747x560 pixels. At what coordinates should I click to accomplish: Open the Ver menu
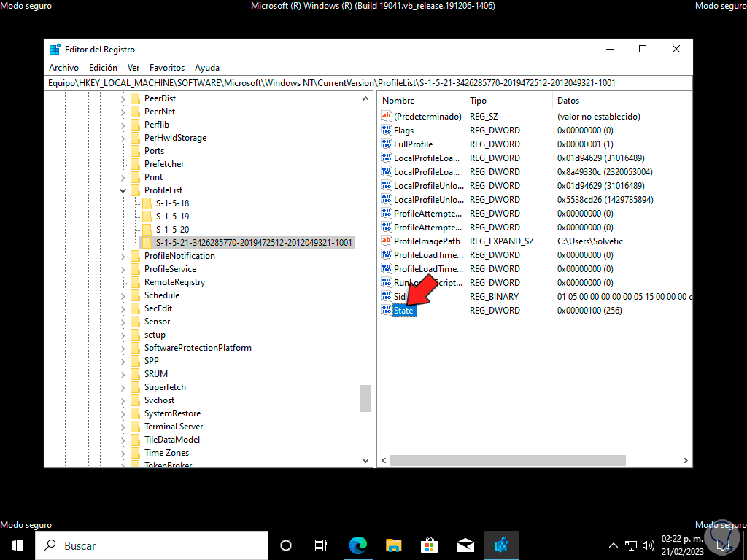133,68
